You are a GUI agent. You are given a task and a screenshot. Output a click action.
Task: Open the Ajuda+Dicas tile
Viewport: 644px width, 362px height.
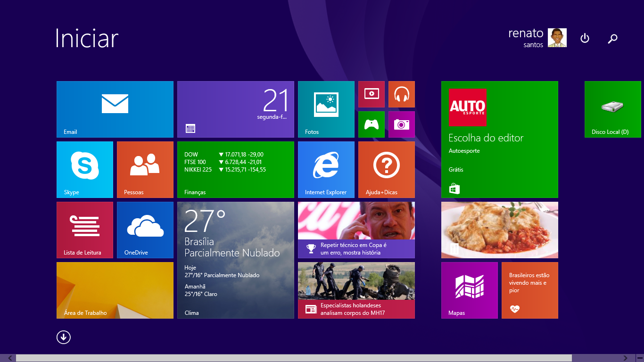click(x=386, y=169)
